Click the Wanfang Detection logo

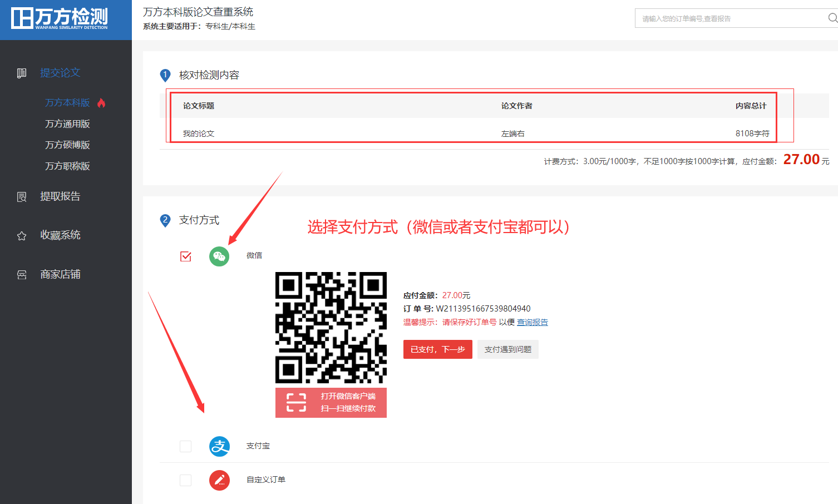(x=60, y=18)
